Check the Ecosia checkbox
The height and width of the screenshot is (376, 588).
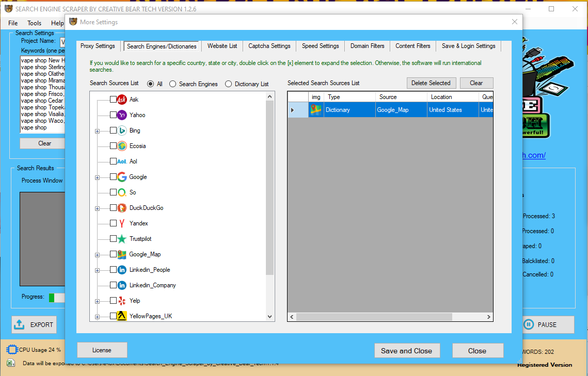click(x=113, y=145)
